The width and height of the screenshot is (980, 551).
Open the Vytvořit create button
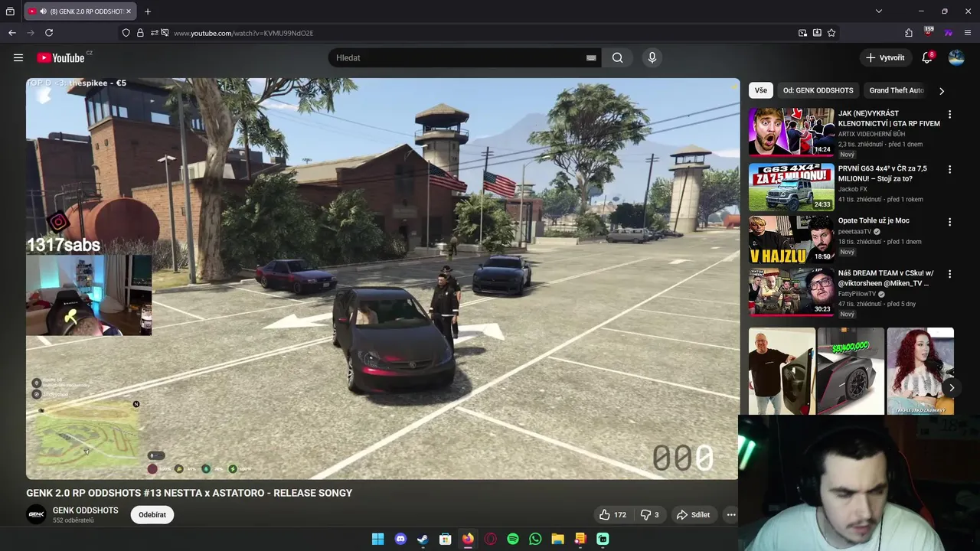[885, 57]
